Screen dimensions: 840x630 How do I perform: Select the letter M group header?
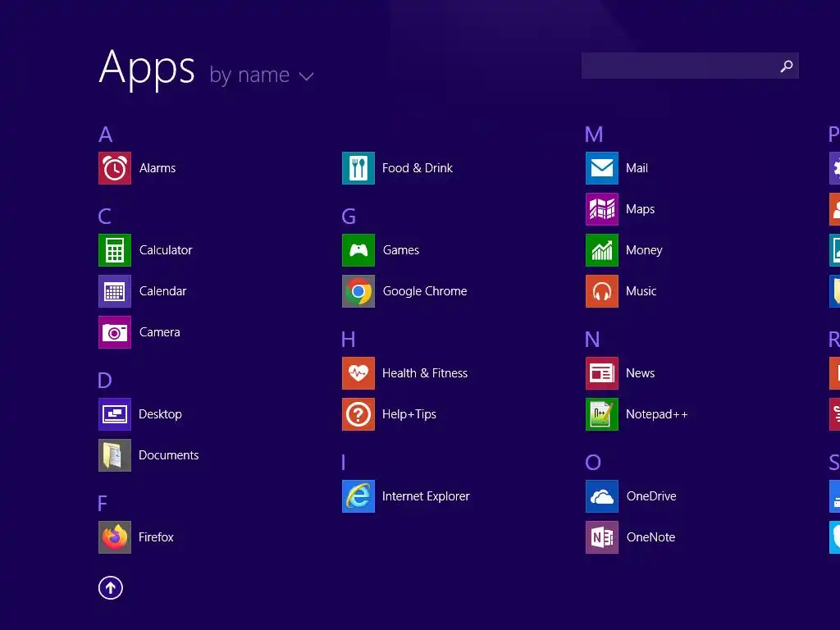click(594, 135)
